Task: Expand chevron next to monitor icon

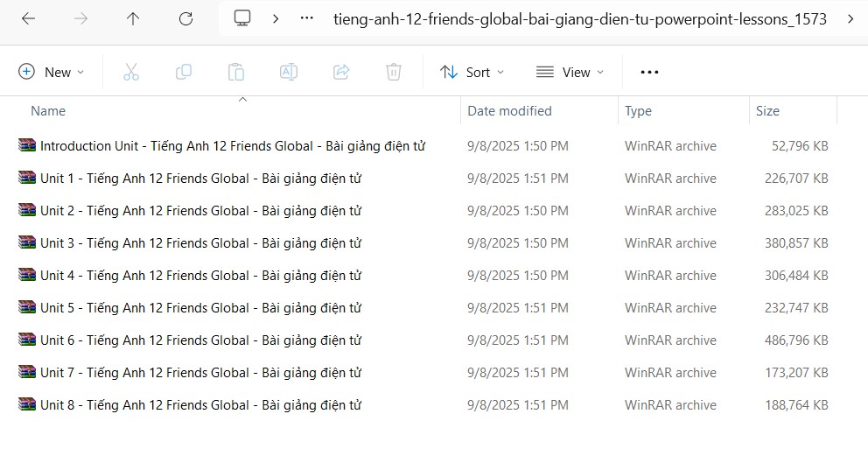Action: tap(276, 18)
